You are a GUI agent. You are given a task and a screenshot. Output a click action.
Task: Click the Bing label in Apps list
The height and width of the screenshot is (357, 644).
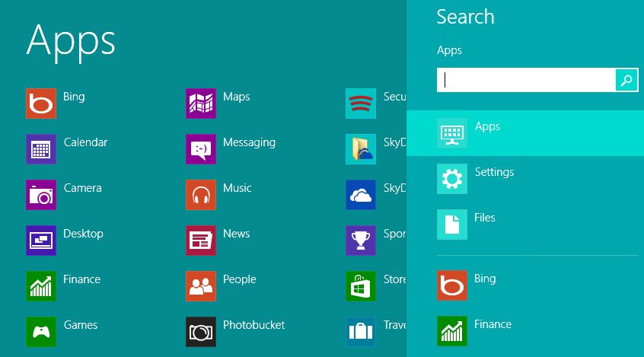point(74,97)
